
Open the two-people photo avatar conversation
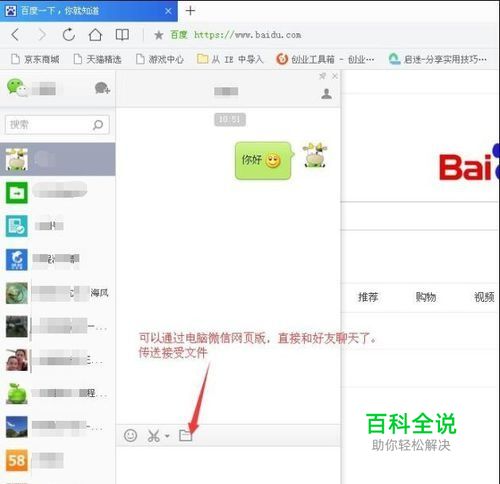point(58,360)
